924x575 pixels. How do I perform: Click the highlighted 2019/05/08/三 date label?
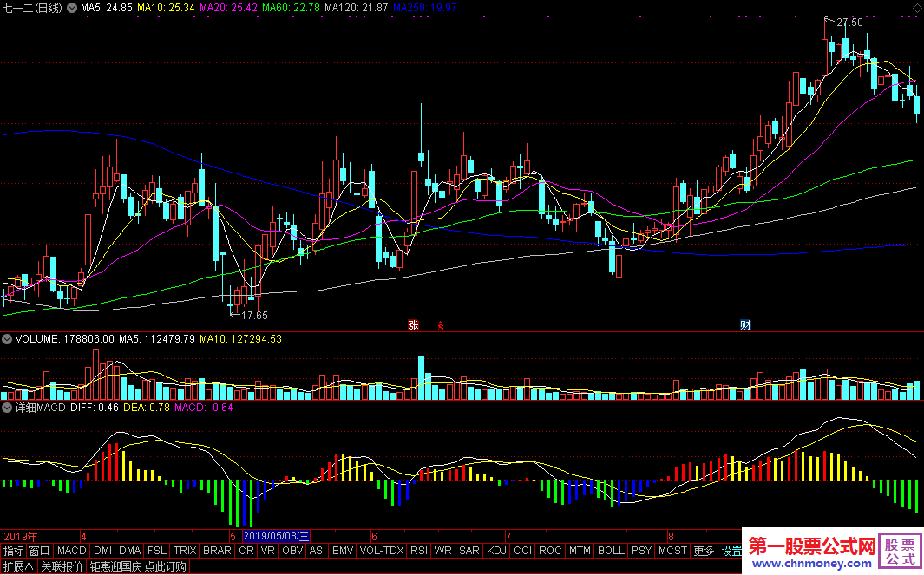pyautogui.click(x=276, y=536)
